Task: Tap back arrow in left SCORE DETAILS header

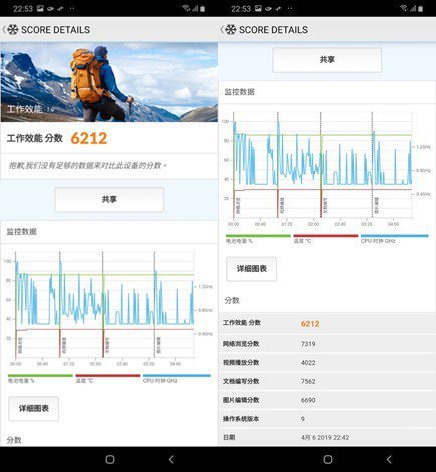Action: 4,30
